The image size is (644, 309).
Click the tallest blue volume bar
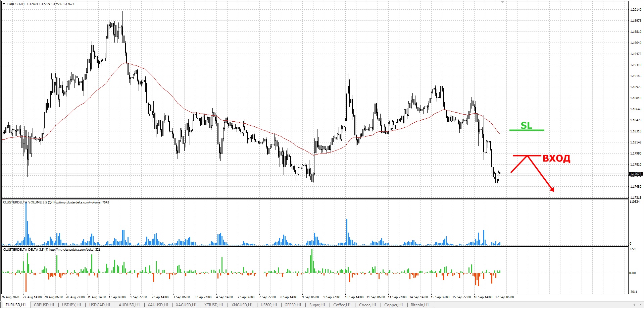(x=26, y=223)
